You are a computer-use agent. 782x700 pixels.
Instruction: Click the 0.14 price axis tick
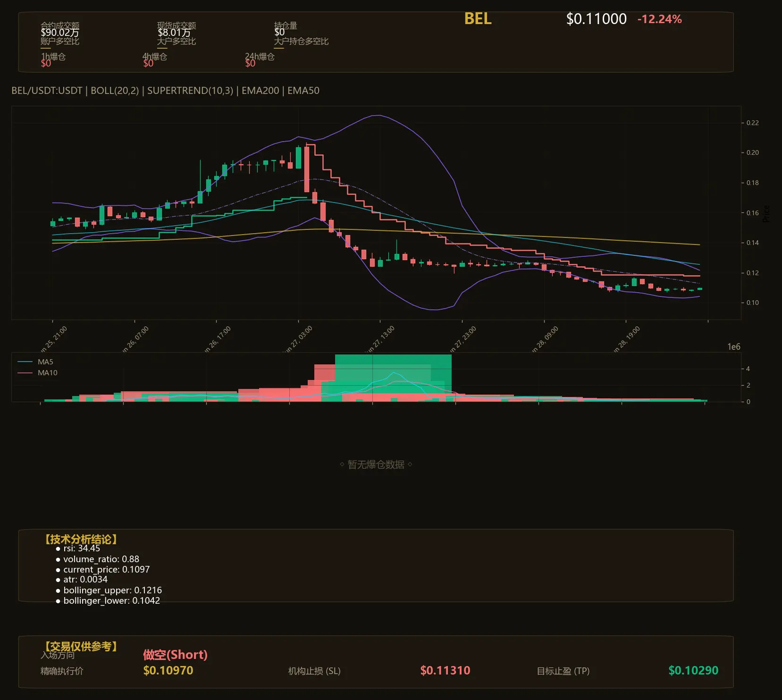[753, 243]
